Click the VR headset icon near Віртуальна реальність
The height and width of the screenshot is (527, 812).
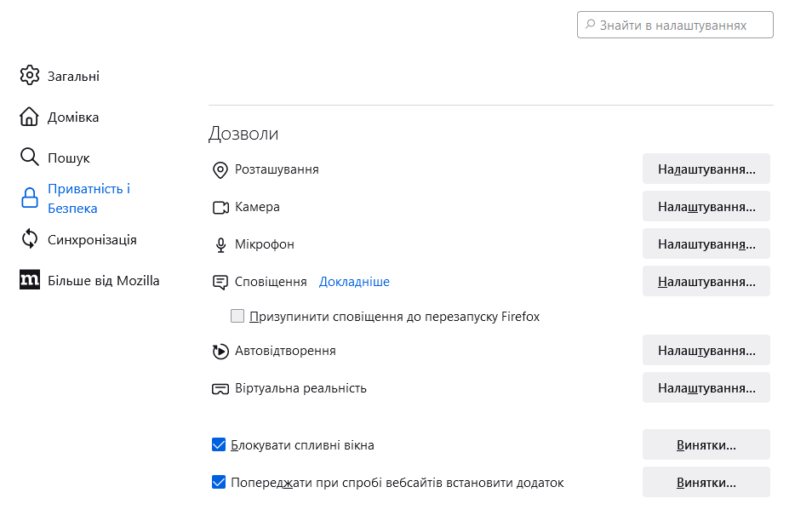pos(220,388)
